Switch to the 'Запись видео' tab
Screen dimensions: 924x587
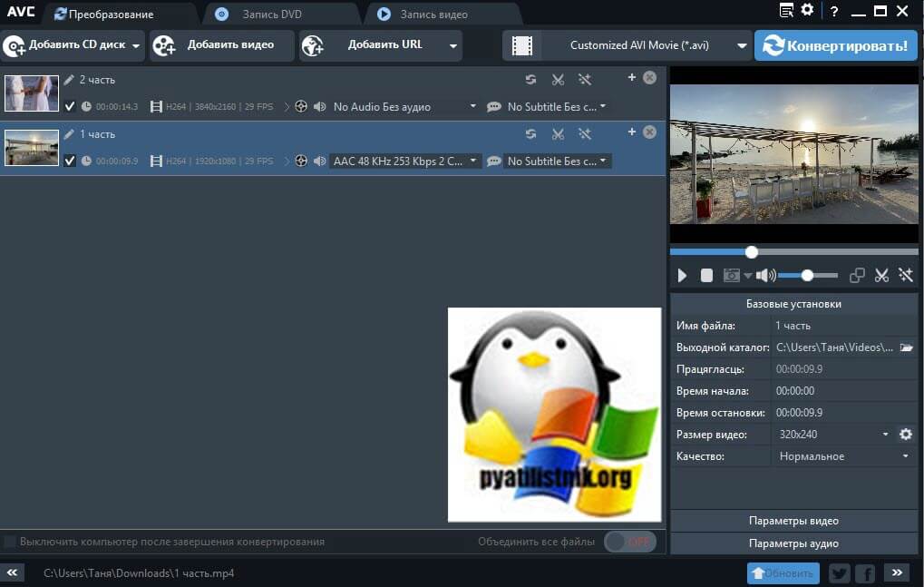tap(434, 15)
